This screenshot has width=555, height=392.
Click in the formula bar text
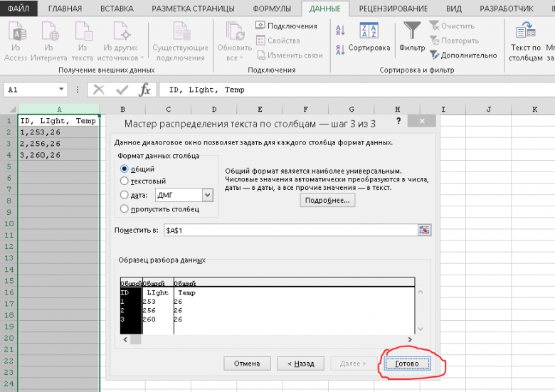click(356, 90)
